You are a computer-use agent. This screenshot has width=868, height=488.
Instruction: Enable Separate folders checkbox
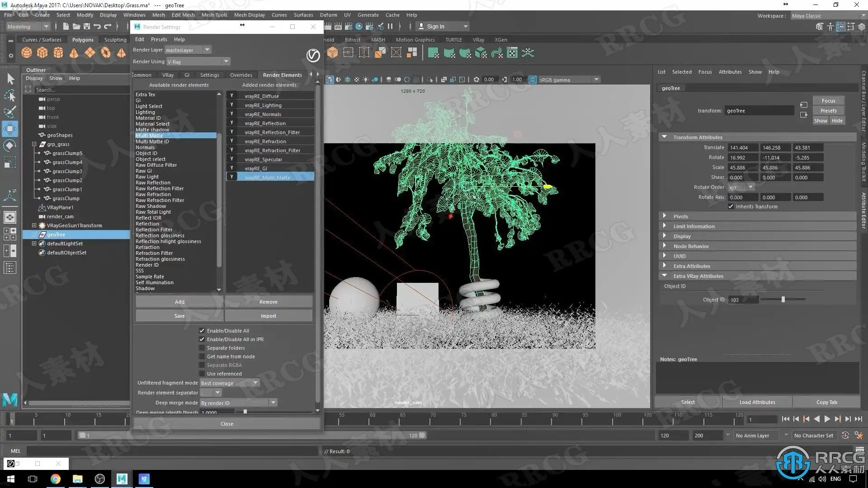tap(202, 348)
